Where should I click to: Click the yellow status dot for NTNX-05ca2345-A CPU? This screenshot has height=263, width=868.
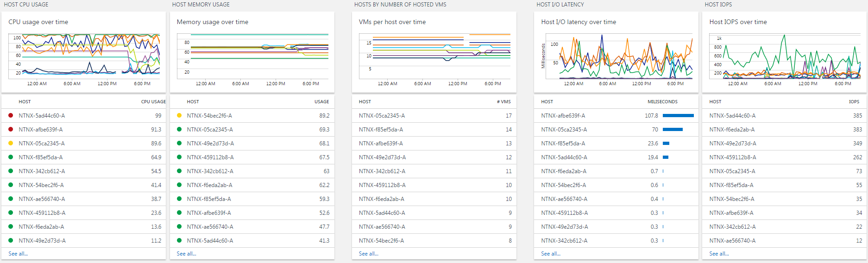point(11,143)
